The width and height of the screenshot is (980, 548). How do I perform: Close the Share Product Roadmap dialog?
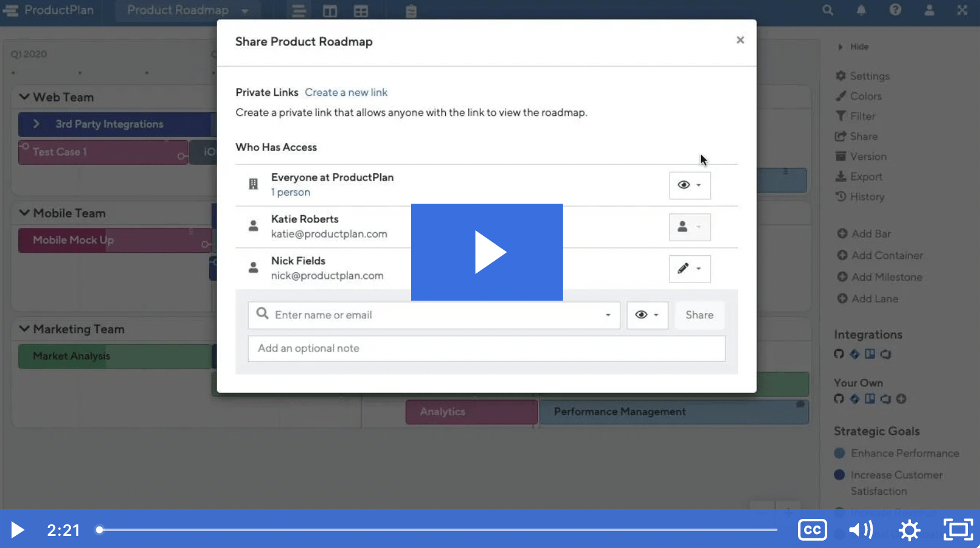coord(740,40)
